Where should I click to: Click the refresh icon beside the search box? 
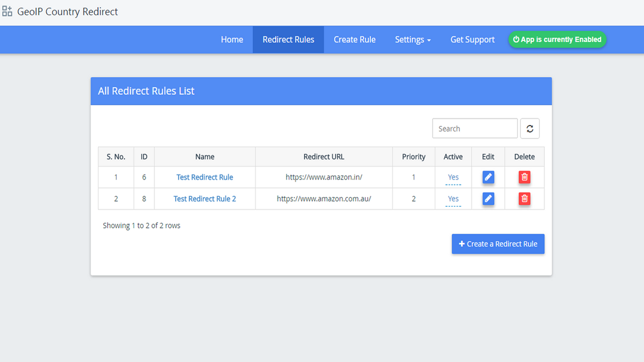click(530, 129)
